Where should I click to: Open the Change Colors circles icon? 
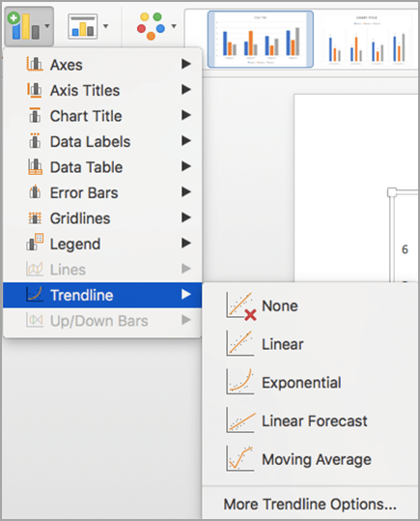pos(151,26)
